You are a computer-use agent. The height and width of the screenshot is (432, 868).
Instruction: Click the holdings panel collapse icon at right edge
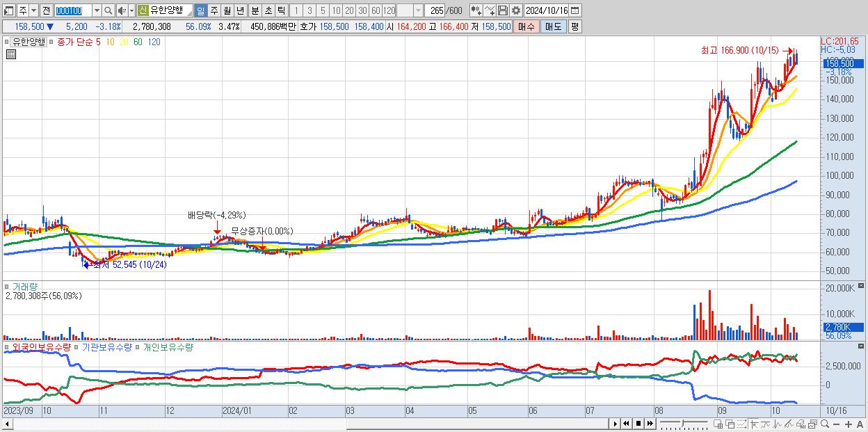[x=862, y=346]
